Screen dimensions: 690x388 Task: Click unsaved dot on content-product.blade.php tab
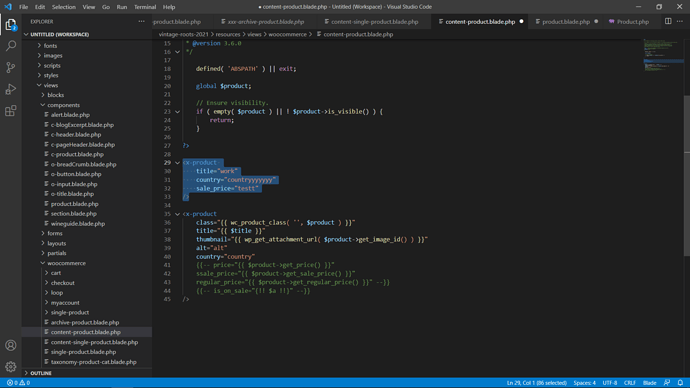[521, 22]
